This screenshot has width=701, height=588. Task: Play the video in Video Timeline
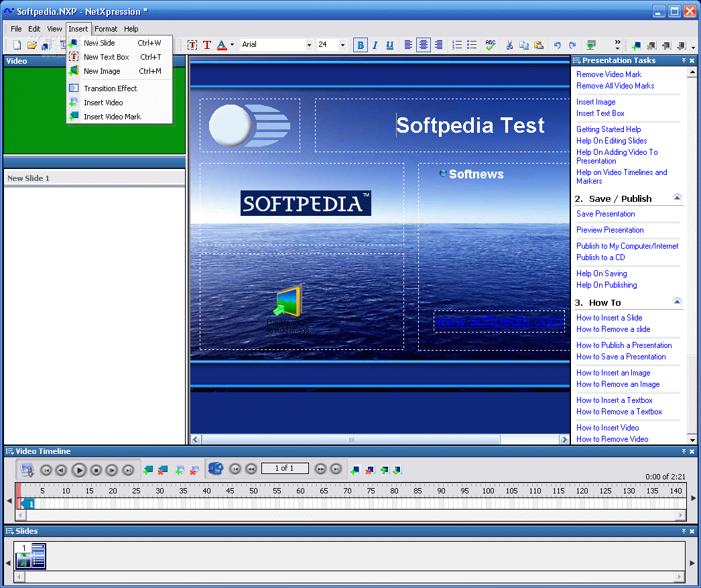pos(79,470)
